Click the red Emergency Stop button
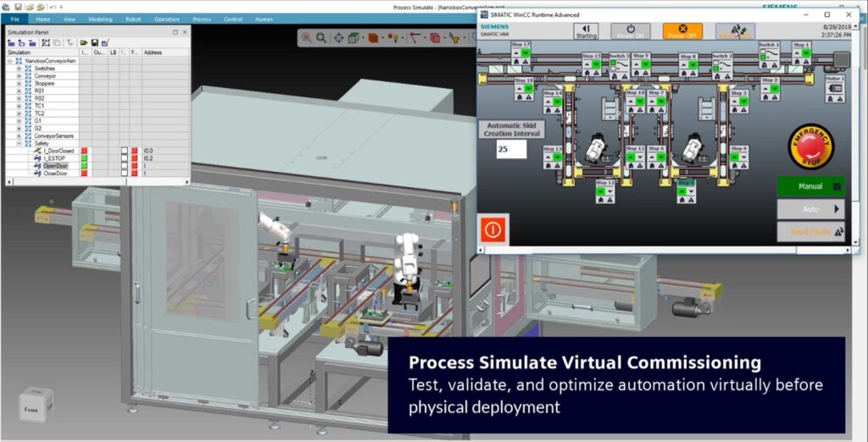Viewport: 868px width, 442px height. click(810, 146)
